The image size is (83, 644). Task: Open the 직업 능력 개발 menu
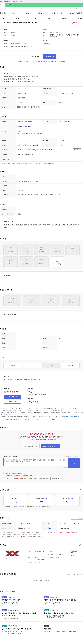pos(57,13)
